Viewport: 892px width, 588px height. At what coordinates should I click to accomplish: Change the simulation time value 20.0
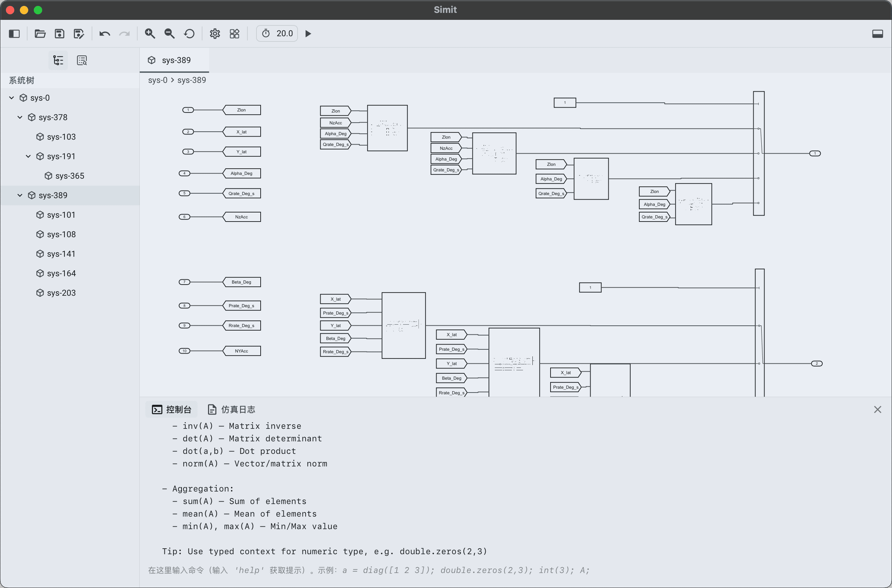(284, 33)
